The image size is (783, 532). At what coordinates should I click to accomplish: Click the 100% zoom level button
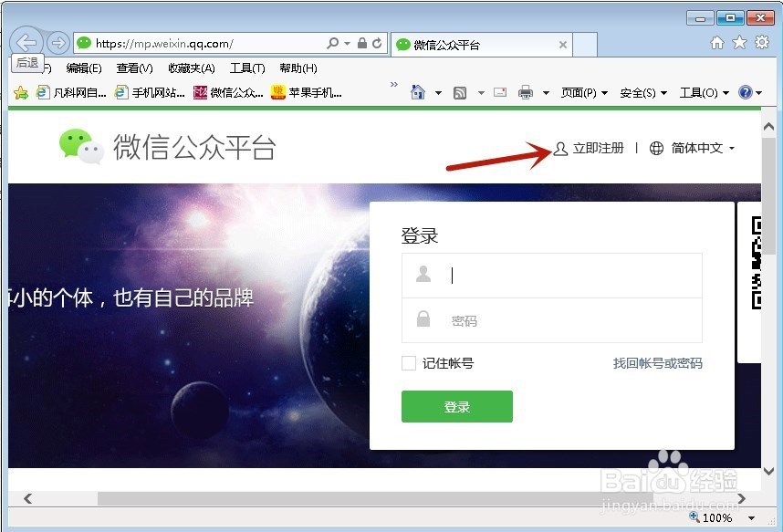(x=712, y=517)
